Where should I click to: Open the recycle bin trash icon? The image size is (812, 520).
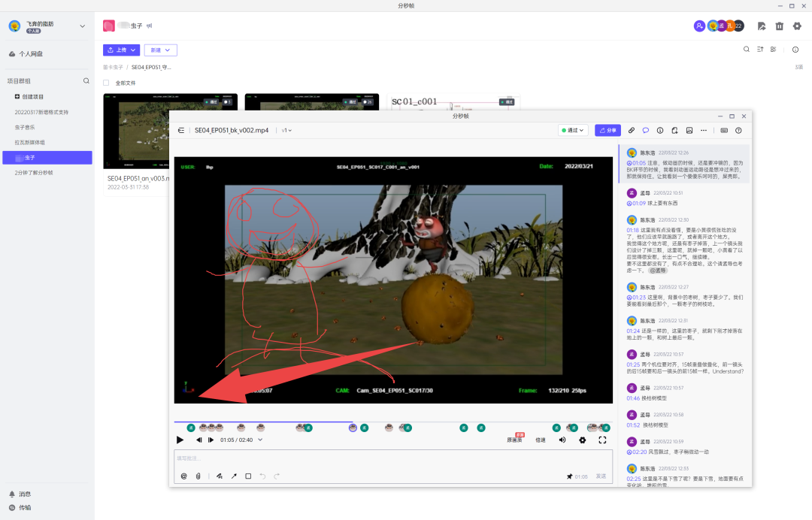(780, 26)
